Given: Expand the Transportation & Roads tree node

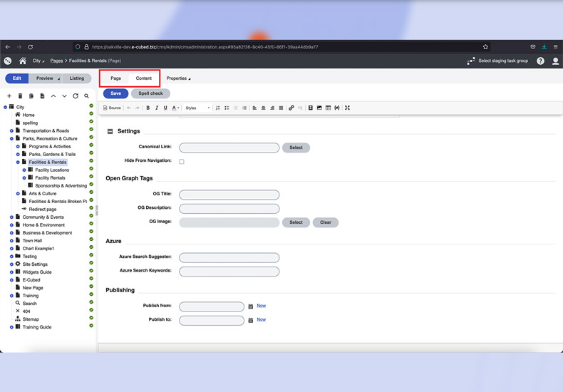Looking at the screenshot, I should (x=11, y=131).
